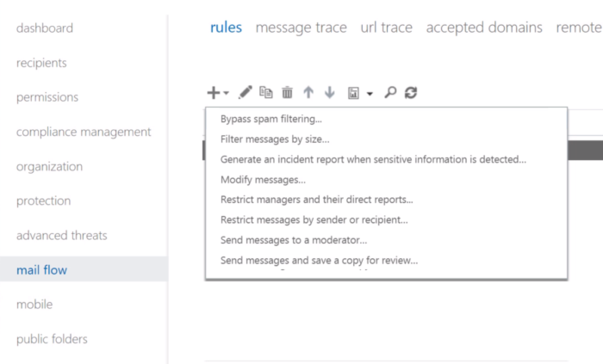Navigate to the recipients sidebar link
The width and height of the screenshot is (603, 364).
(x=41, y=63)
